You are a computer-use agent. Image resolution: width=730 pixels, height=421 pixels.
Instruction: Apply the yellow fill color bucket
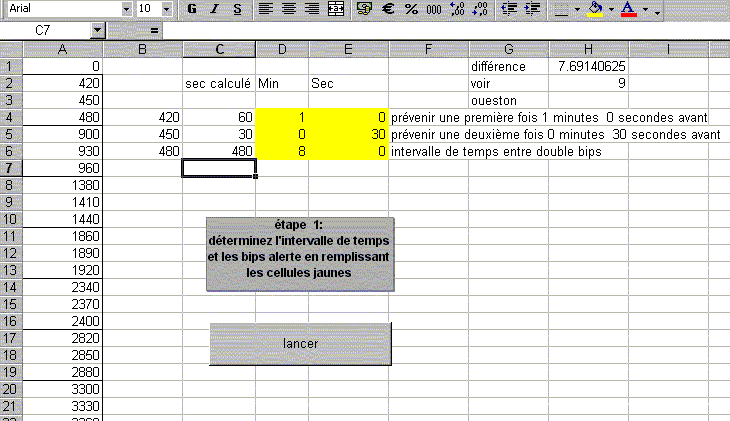(595, 8)
